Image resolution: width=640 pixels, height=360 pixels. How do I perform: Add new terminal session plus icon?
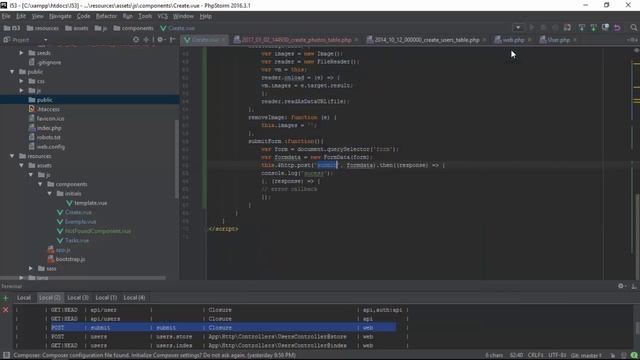click(5, 298)
